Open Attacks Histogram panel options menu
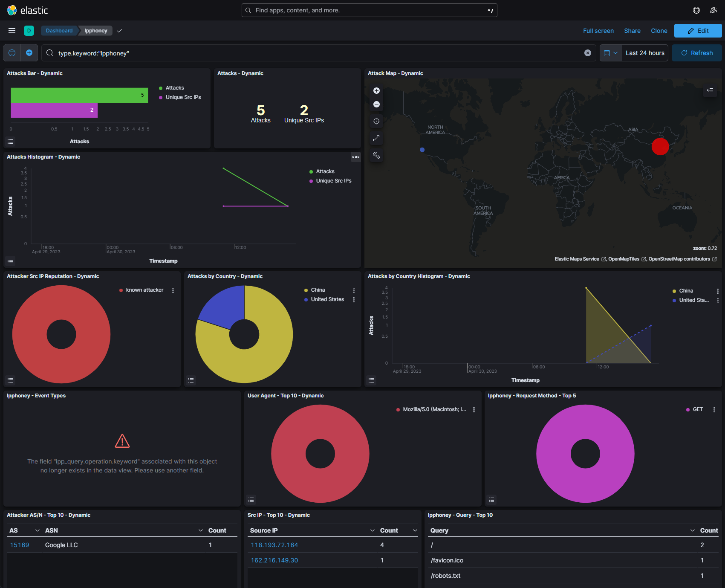The width and height of the screenshot is (725, 588). pyautogui.click(x=355, y=157)
